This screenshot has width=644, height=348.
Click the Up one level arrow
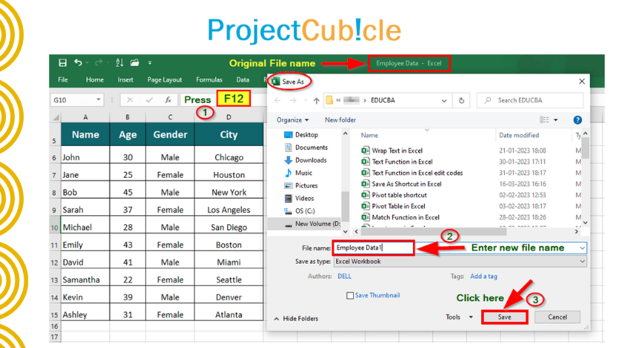pos(316,100)
